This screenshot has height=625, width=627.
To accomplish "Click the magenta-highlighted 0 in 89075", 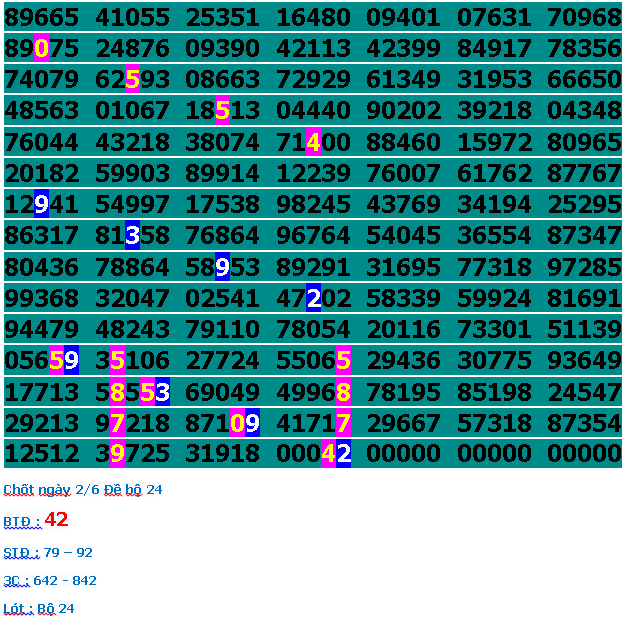I will click(41, 49).
